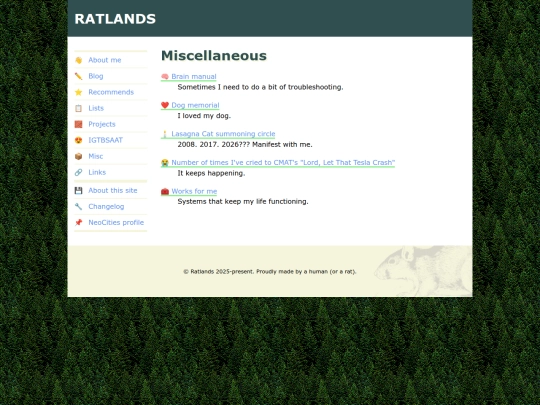Open the NeoCities profile link
Screen dimensions: 540x405
point(116,222)
